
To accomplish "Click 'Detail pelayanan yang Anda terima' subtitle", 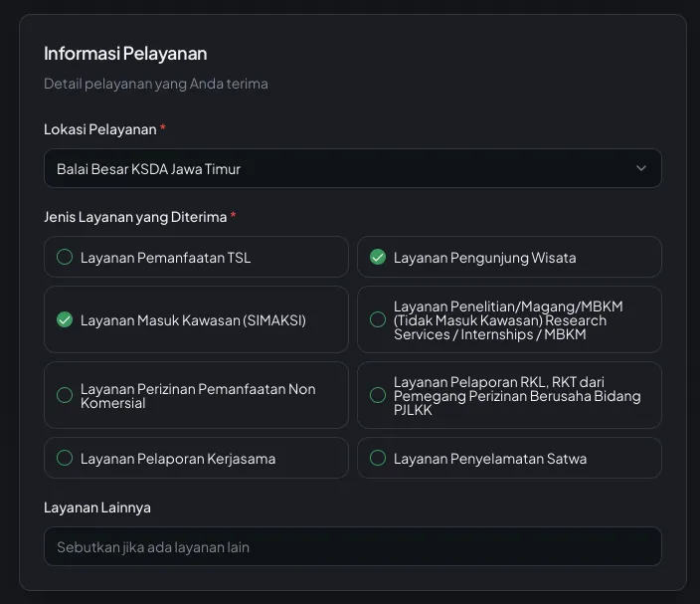I will point(156,84).
